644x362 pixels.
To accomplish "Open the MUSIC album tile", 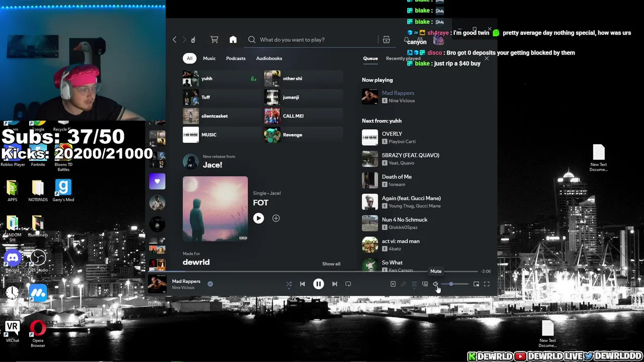I will tap(221, 135).
